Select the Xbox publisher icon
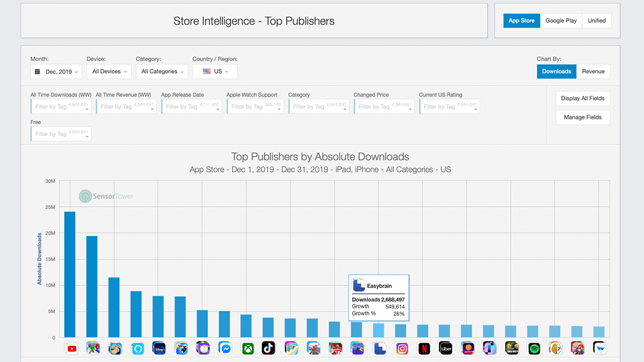The width and height of the screenshot is (644, 362). pos(248,348)
